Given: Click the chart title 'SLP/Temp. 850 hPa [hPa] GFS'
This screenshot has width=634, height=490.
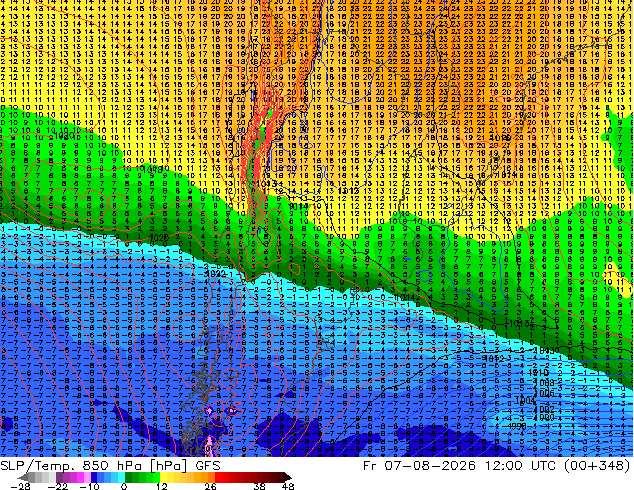Looking at the screenshot, I should (110, 466).
